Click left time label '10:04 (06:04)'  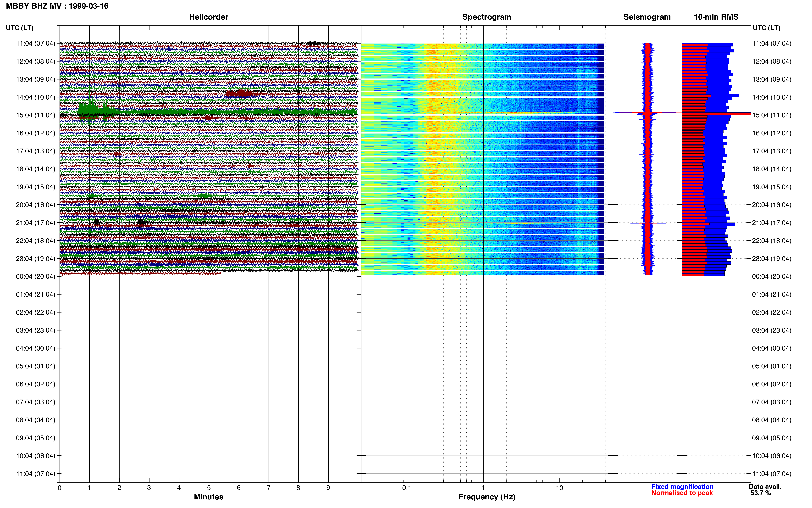36,456
